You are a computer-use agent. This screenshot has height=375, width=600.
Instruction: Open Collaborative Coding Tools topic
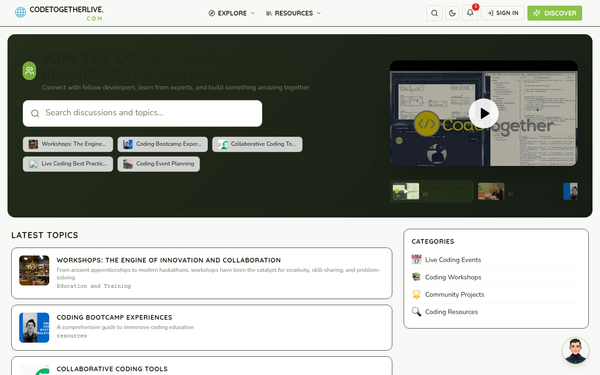click(x=112, y=368)
